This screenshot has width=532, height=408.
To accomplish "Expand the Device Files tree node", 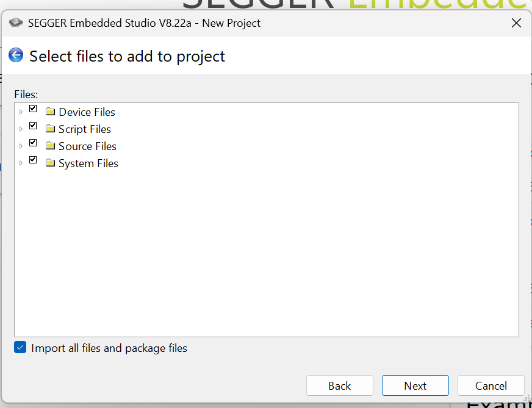I will pos(21,112).
